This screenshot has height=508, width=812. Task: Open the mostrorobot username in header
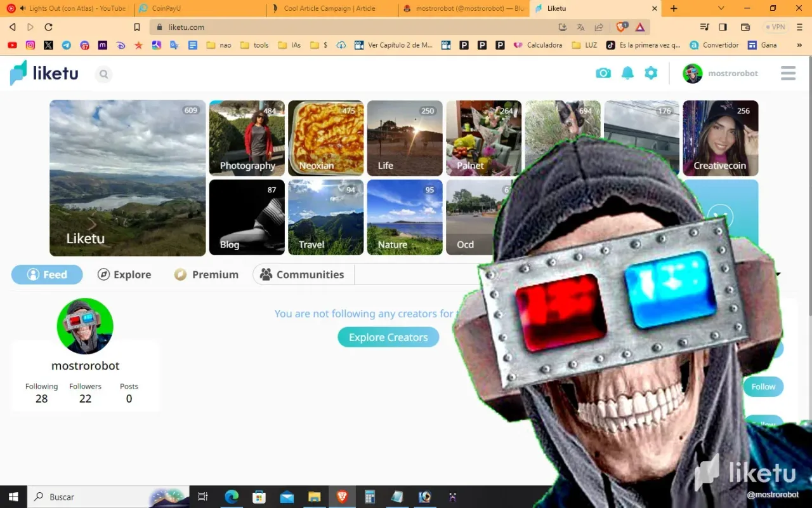[x=733, y=74]
